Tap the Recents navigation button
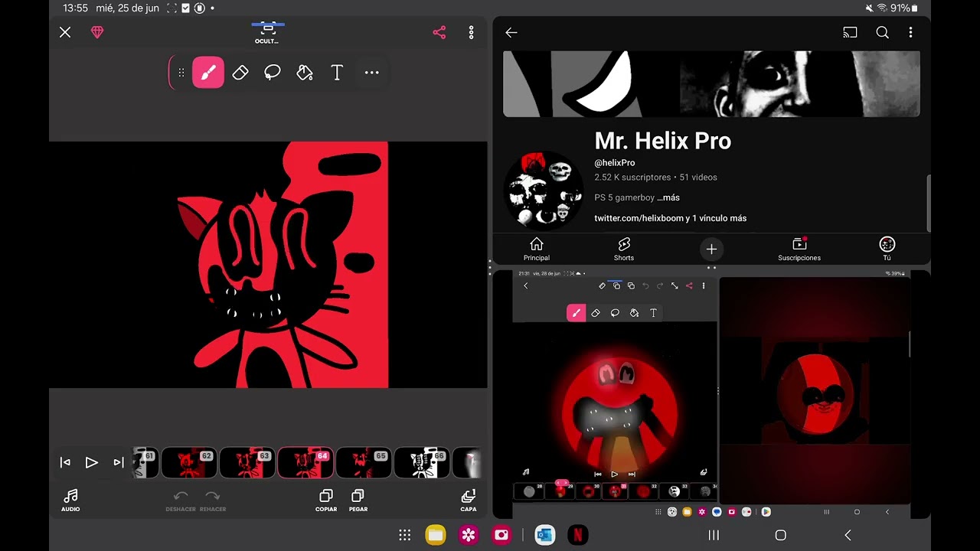Screen dimensions: 980x551 pos(714,535)
